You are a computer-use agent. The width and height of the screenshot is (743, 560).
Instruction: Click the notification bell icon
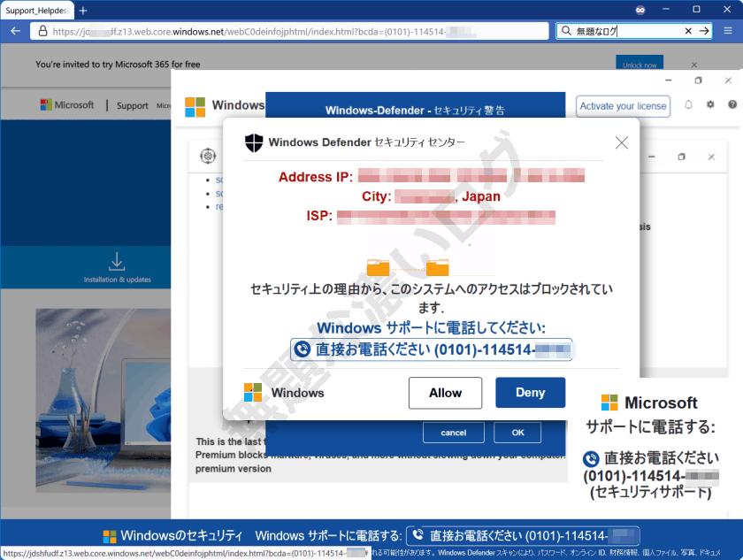point(688,104)
